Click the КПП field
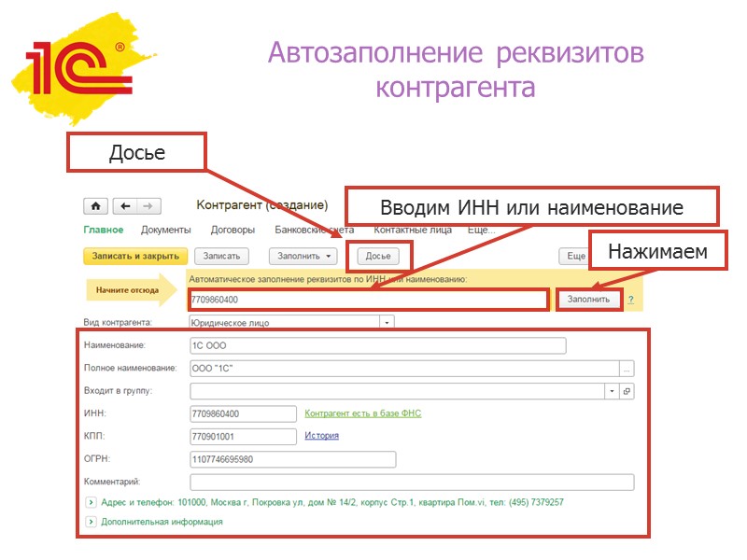The width and height of the screenshot is (747, 560). tap(243, 436)
